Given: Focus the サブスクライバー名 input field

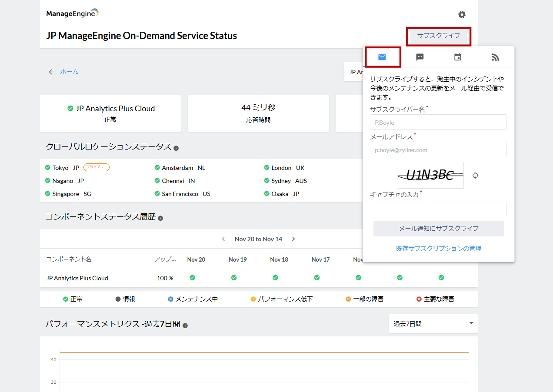Looking at the screenshot, I should (x=438, y=122).
